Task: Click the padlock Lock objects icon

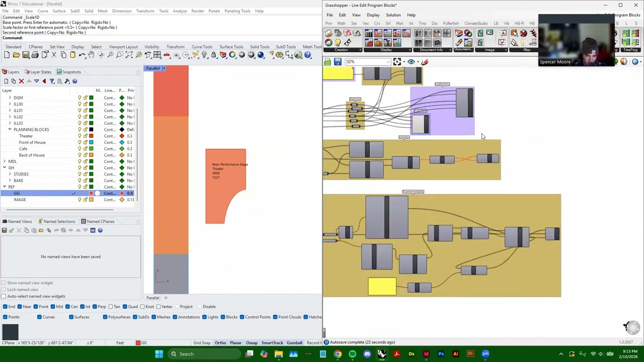Action: click(213, 55)
